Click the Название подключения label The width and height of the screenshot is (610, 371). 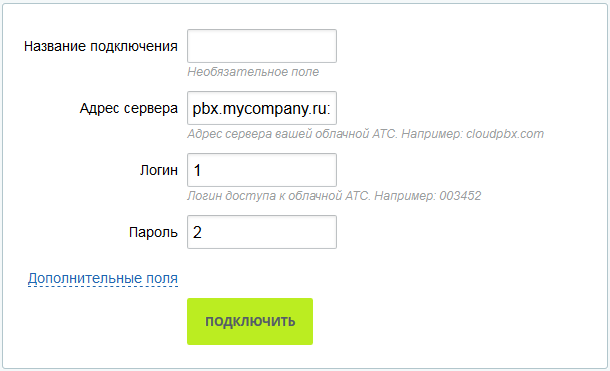(x=101, y=46)
